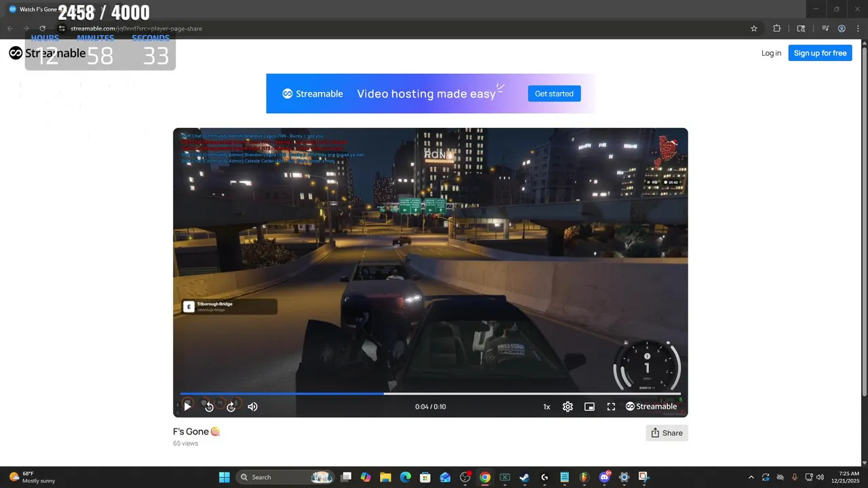This screenshot has width=868, height=488.
Task: Open Task View from the taskbar
Action: pyautogui.click(x=346, y=477)
